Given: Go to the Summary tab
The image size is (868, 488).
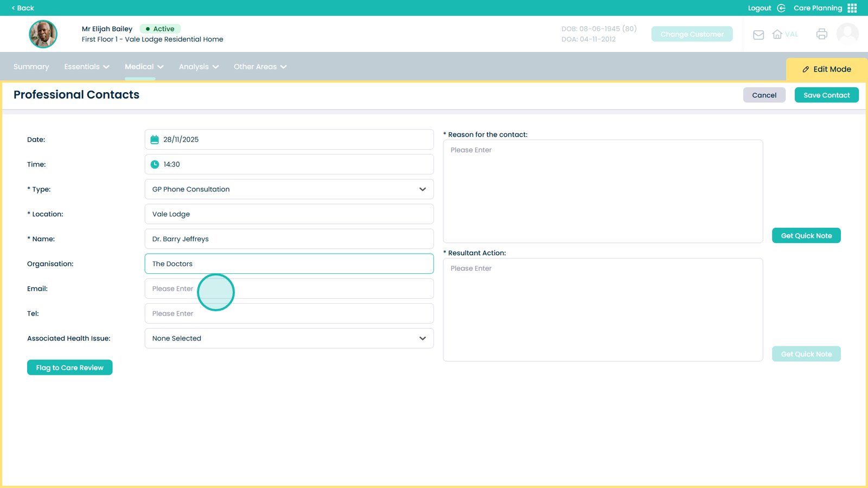Looking at the screenshot, I should click(x=31, y=67).
